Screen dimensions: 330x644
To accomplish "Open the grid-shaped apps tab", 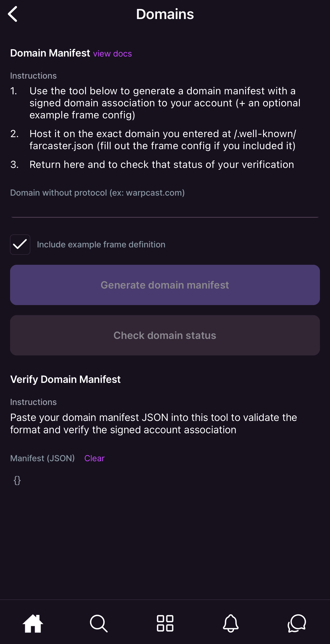I will pos(165,623).
